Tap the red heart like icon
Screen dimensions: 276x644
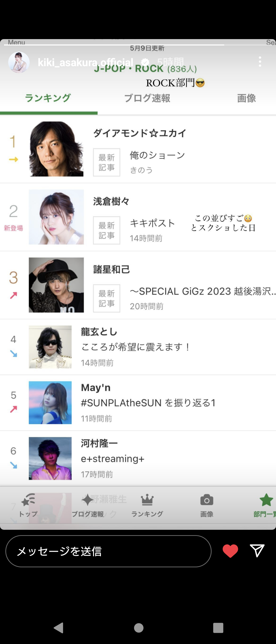(x=230, y=551)
